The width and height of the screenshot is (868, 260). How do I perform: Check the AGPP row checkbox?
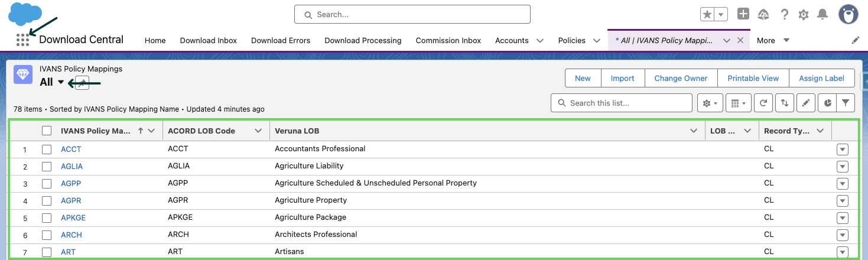click(x=47, y=184)
